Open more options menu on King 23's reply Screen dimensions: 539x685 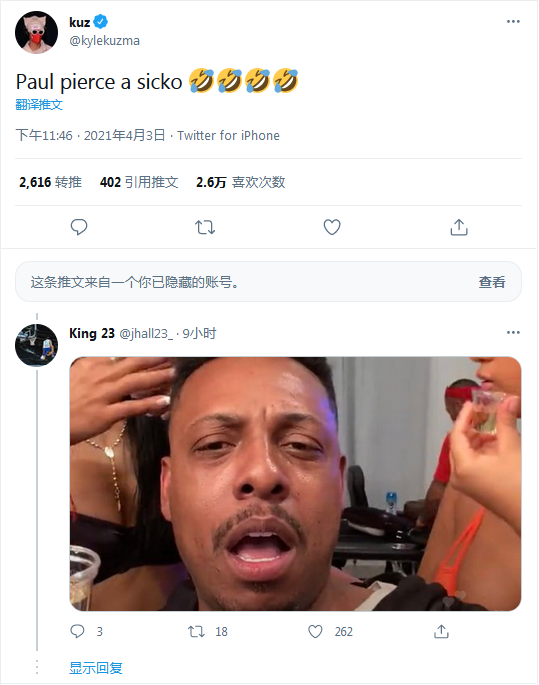coord(513,332)
